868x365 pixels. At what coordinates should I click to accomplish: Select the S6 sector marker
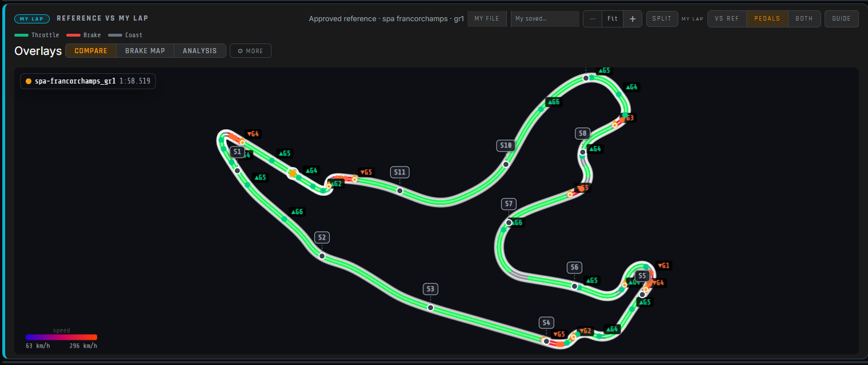tap(574, 267)
